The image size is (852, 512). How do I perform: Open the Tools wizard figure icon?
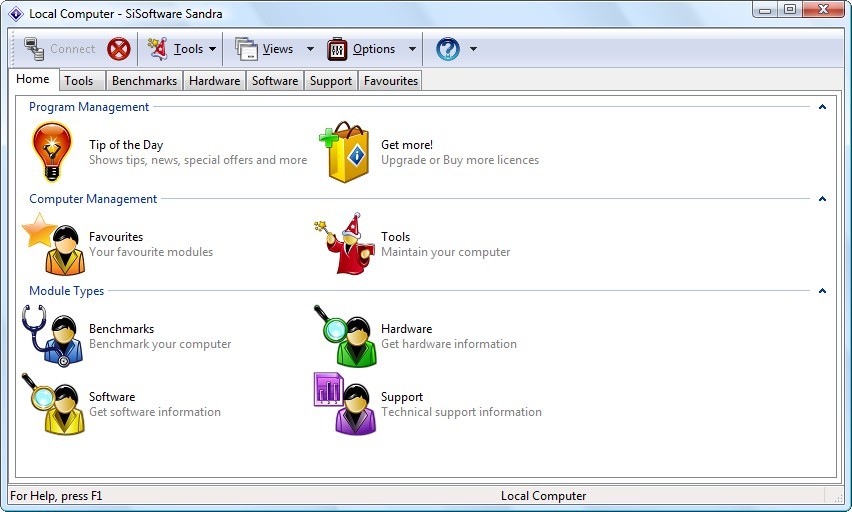pyautogui.click(x=344, y=244)
